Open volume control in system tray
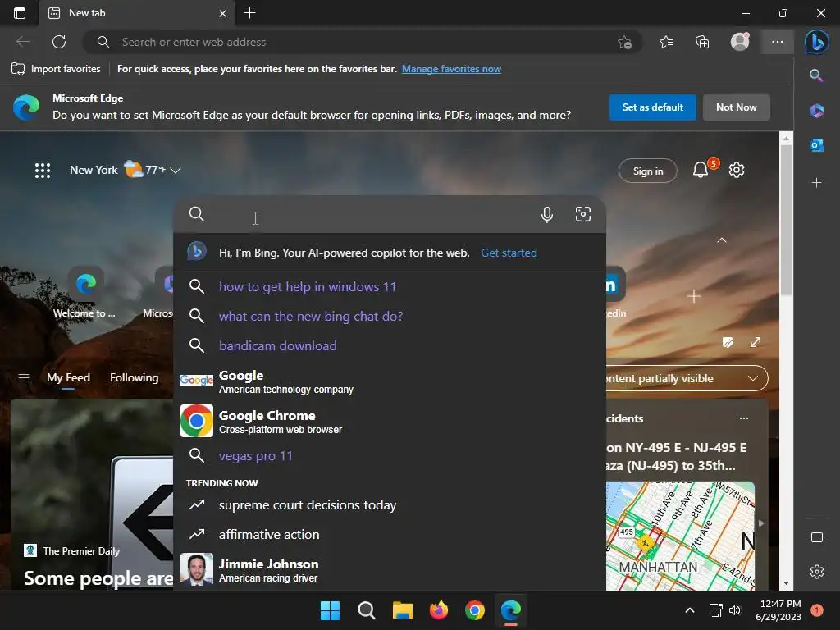 click(735, 610)
